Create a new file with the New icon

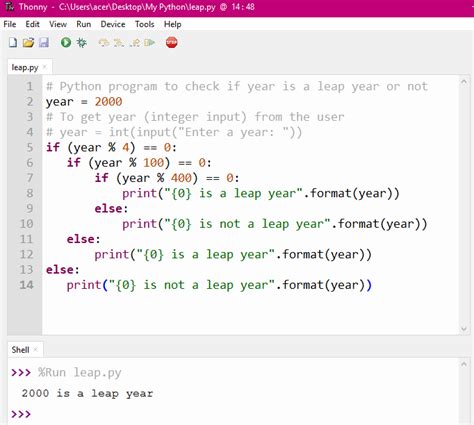point(13,43)
